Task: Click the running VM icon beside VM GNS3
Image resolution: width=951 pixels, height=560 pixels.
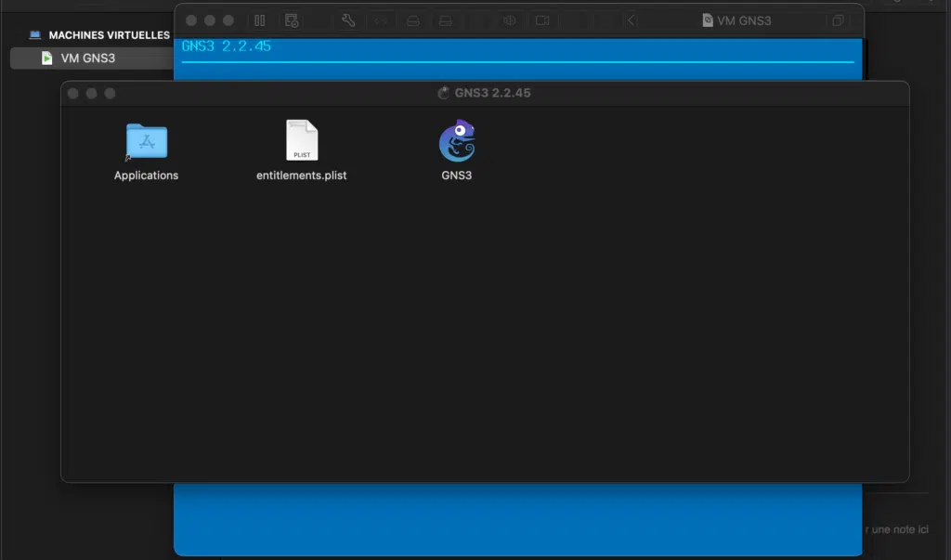Action: [x=46, y=59]
